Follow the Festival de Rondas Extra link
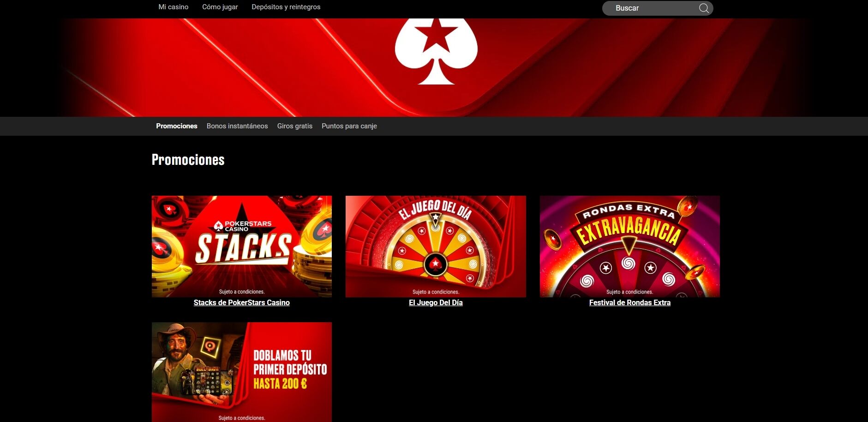The image size is (868, 422). coord(629,302)
